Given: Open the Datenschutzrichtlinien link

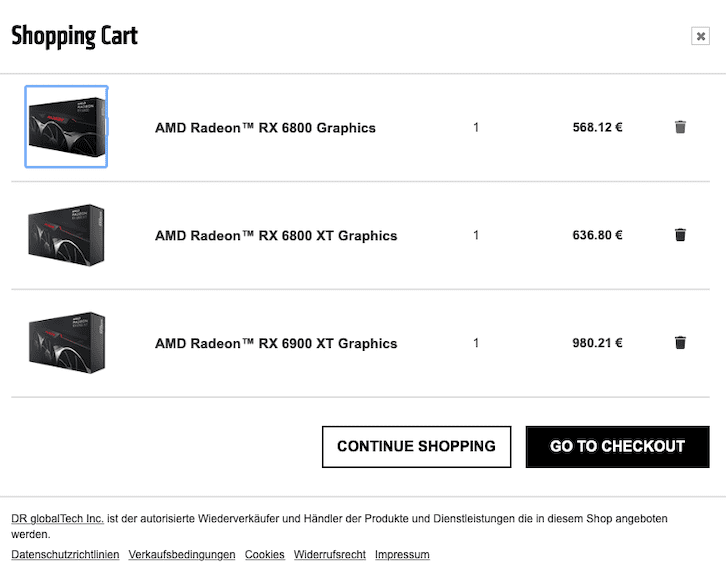Looking at the screenshot, I should click(65, 555).
